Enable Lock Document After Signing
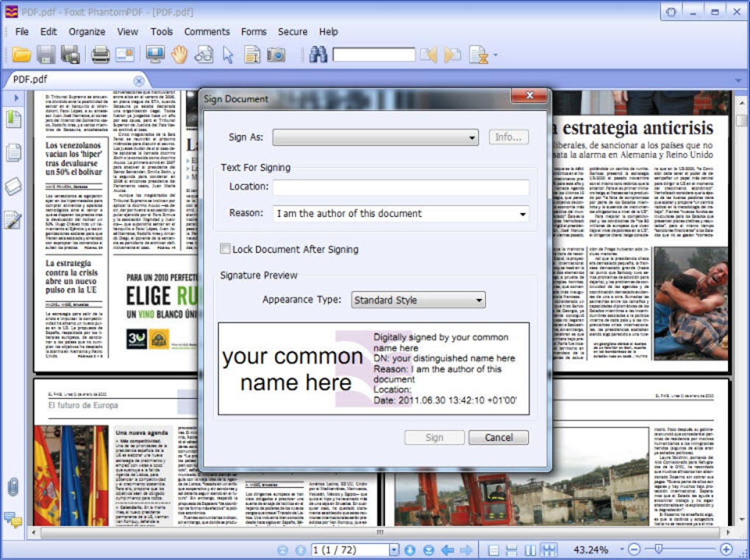The width and height of the screenshot is (750, 560). pyautogui.click(x=226, y=249)
